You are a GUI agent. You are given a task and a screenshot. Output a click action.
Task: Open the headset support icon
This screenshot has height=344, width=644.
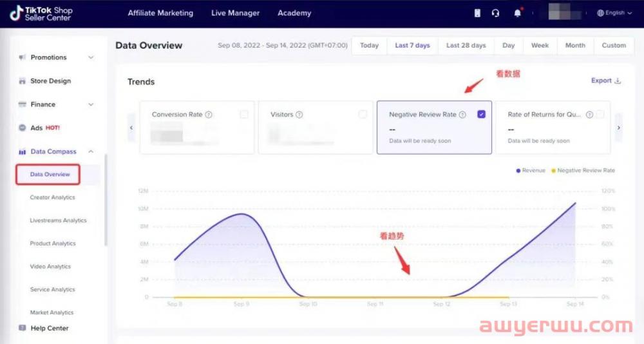pos(496,13)
